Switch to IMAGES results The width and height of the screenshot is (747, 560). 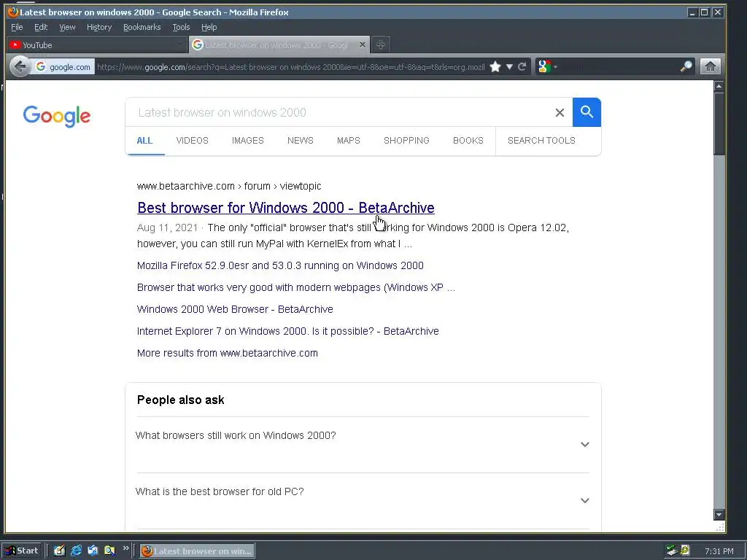(x=248, y=141)
